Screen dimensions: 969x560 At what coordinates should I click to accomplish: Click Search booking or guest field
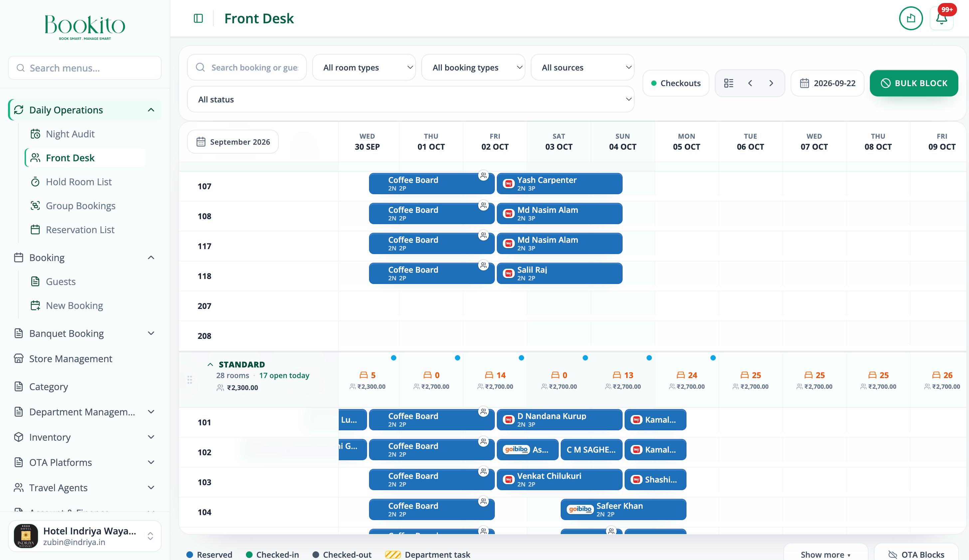247,67
